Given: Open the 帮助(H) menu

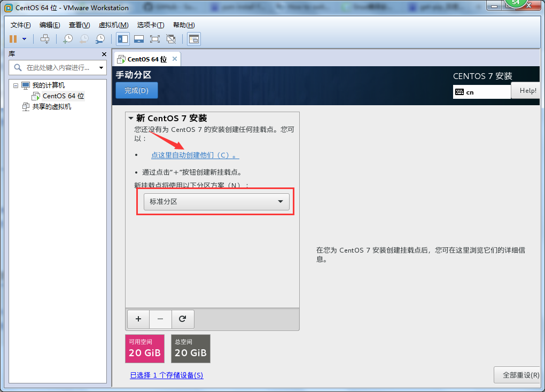Looking at the screenshot, I should click(184, 25).
